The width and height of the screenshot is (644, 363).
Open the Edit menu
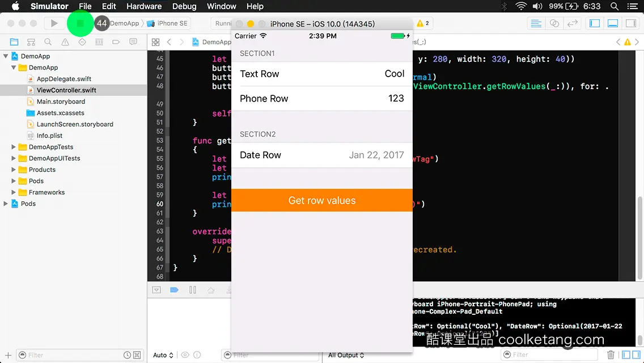click(x=109, y=6)
